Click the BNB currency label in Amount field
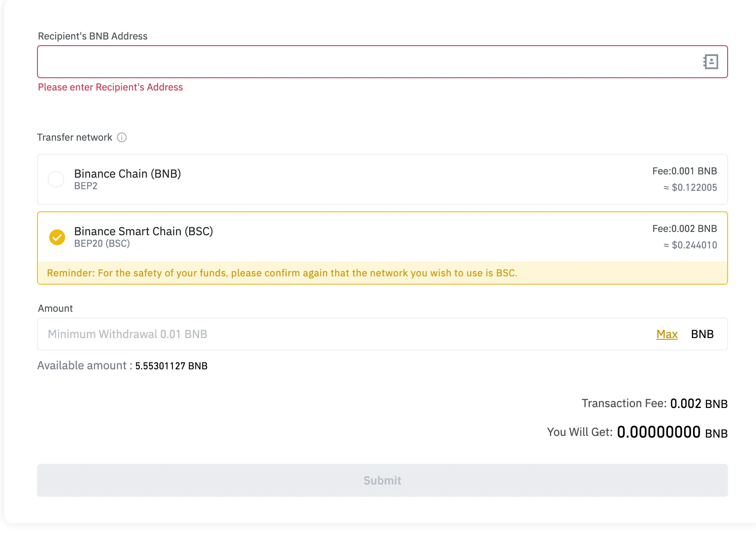This screenshot has width=756, height=533. [702, 334]
